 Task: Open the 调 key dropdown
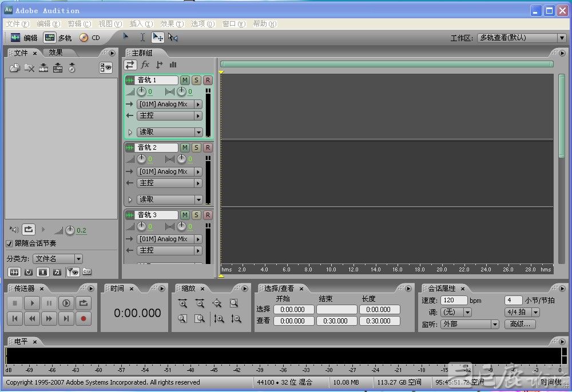[x=456, y=312]
